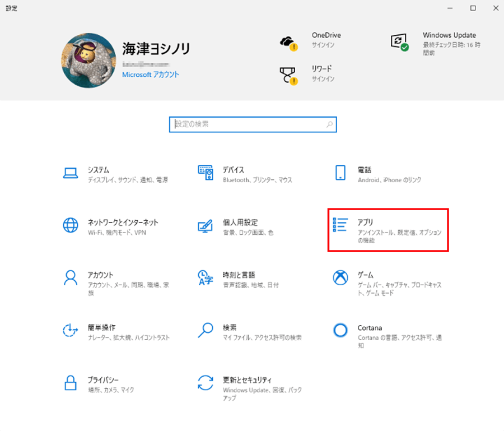Click サインイン text under OneDrive
The image size is (504, 431).
click(323, 45)
